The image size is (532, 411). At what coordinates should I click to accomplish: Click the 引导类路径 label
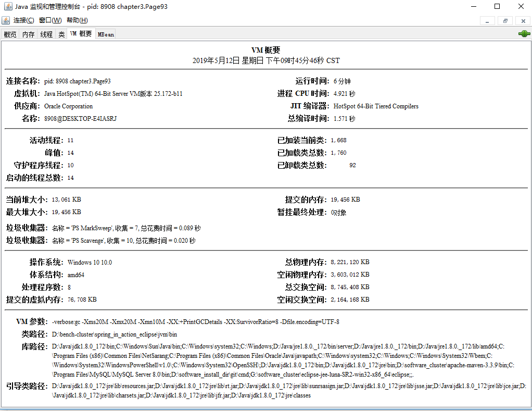[27, 386]
